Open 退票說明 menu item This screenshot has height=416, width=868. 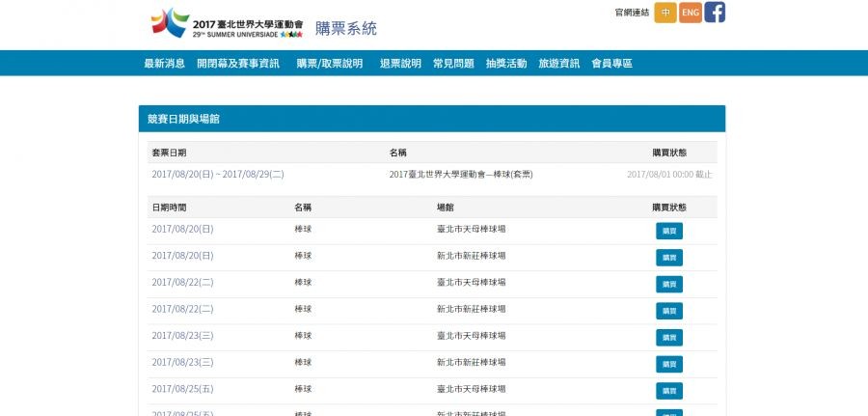tap(400, 64)
